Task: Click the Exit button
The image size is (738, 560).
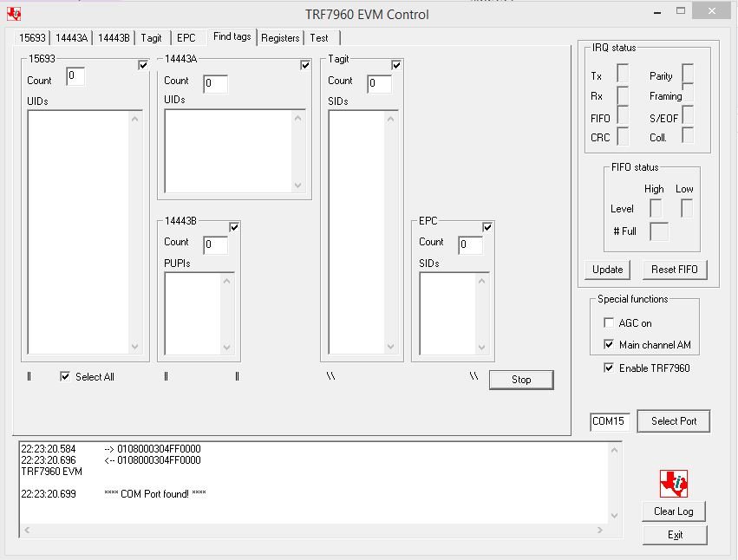Action: click(x=675, y=535)
